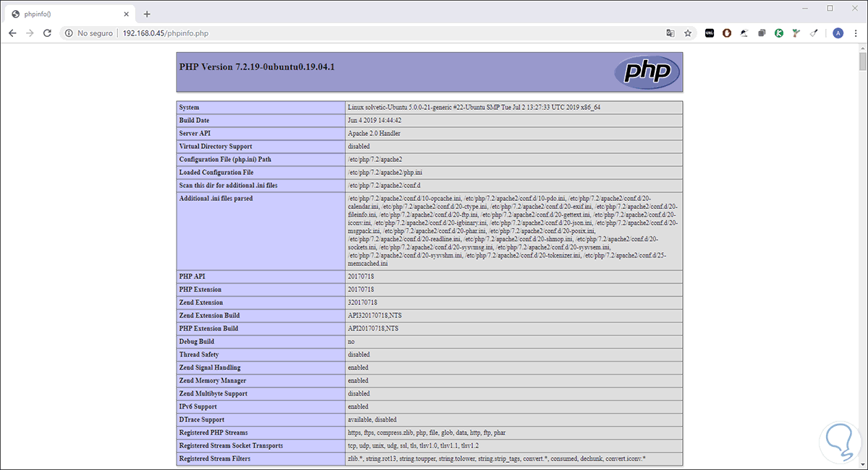Open the translate page icon
868x470 pixels.
(671, 33)
